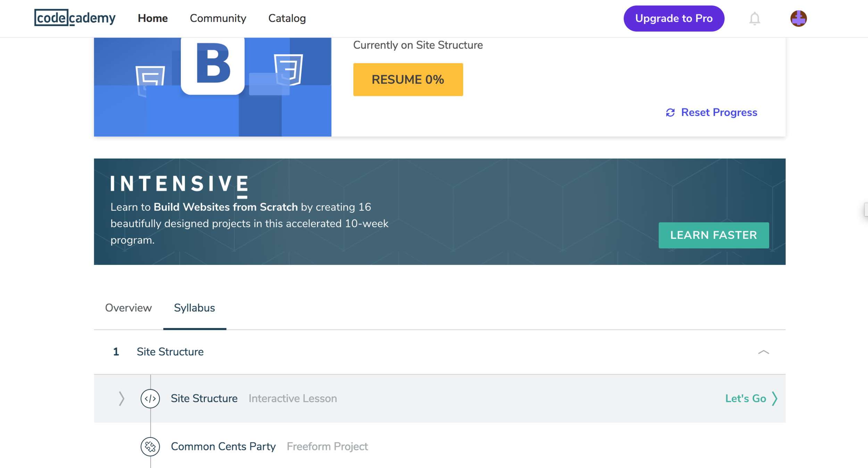868x468 pixels.
Task: Click the LEARN FASTER button
Action: click(713, 235)
